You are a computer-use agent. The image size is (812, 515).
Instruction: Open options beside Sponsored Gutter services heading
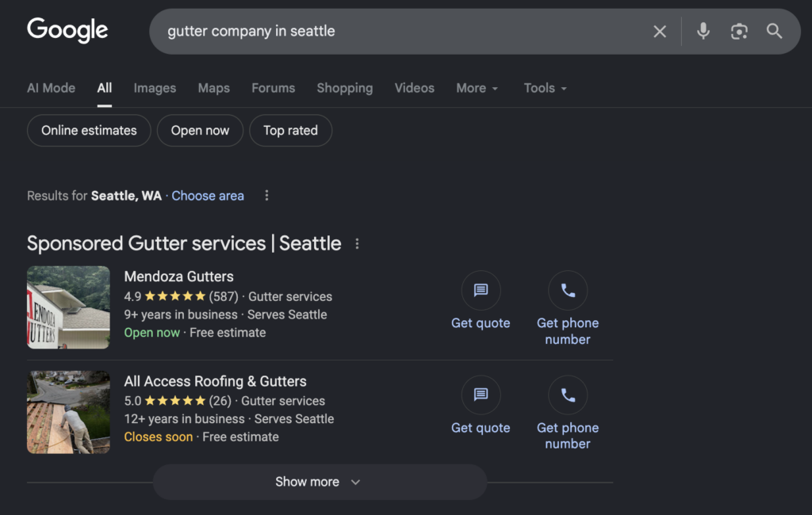tap(357, 244)
